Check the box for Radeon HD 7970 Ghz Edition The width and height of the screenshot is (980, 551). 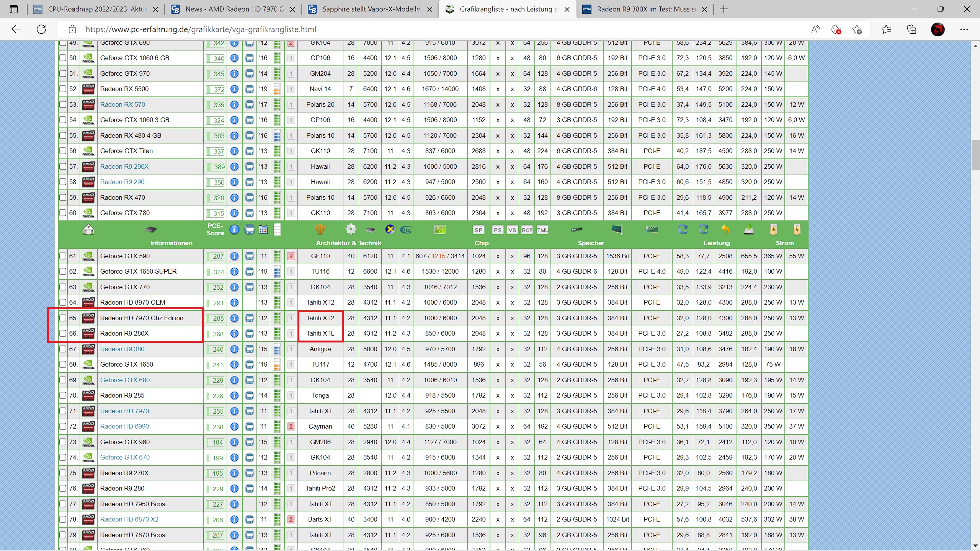(x=63, y=318)
